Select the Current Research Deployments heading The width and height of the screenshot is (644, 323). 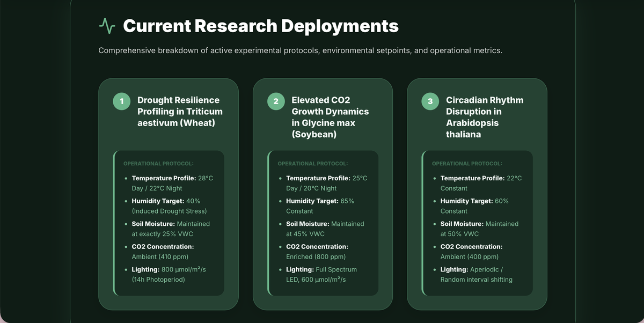tap(261, 26)
